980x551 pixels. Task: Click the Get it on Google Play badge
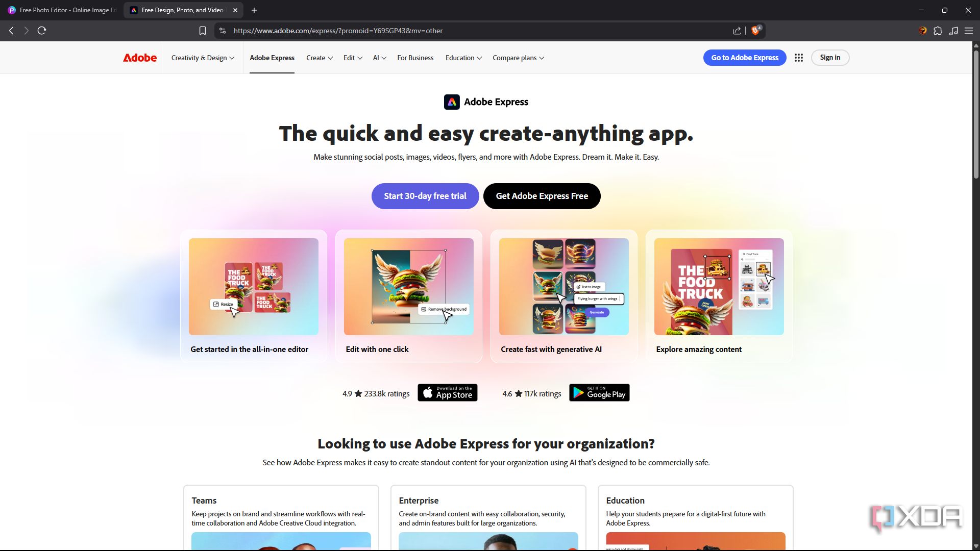(x=599, y=393)
